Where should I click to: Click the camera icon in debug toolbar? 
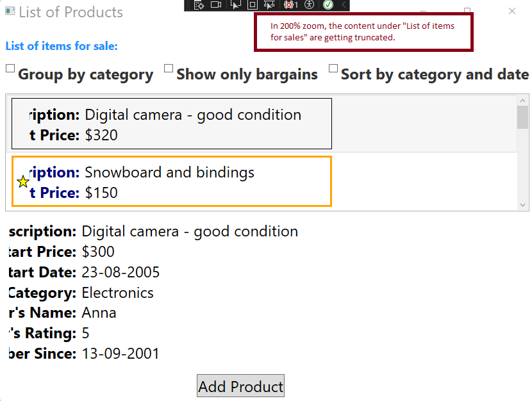coord(216,4)
